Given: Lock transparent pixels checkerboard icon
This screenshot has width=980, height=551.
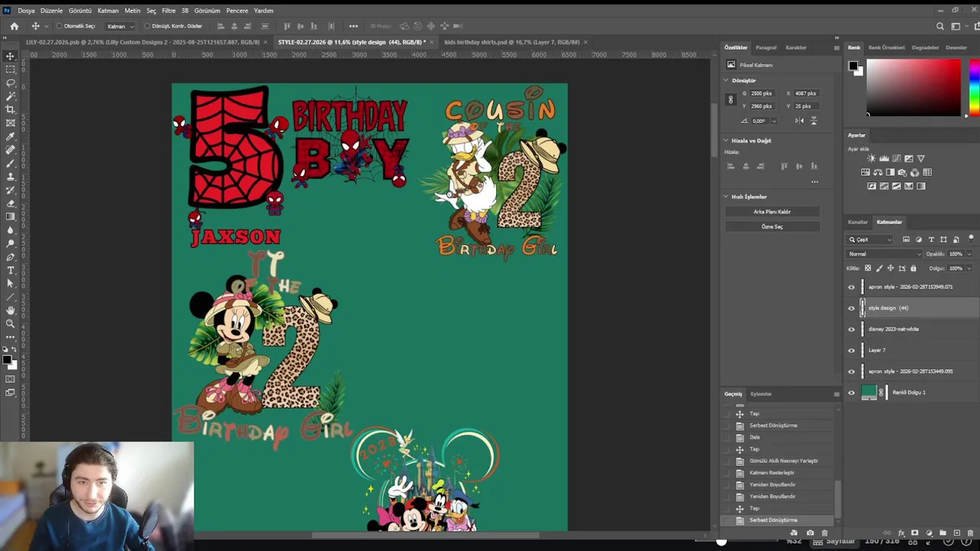Looking at the screenshot, I should pos(867,269).
